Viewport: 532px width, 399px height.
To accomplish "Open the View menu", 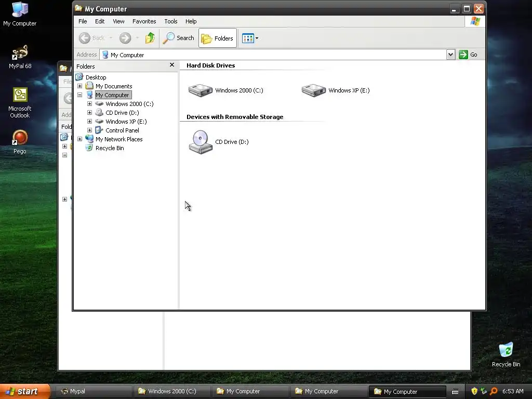I will pos(118,21).
